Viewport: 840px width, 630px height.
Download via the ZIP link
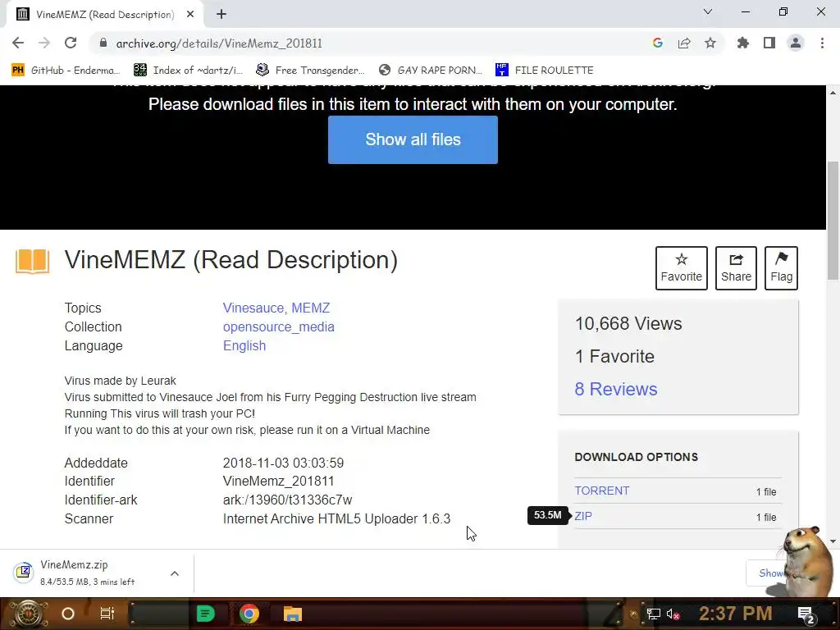pos(583,516)
